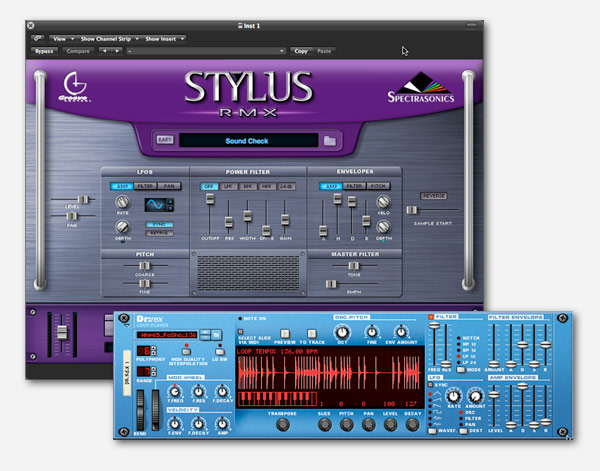Click the Dr.Rex LFO Rate knob

(x=454, y=396)
